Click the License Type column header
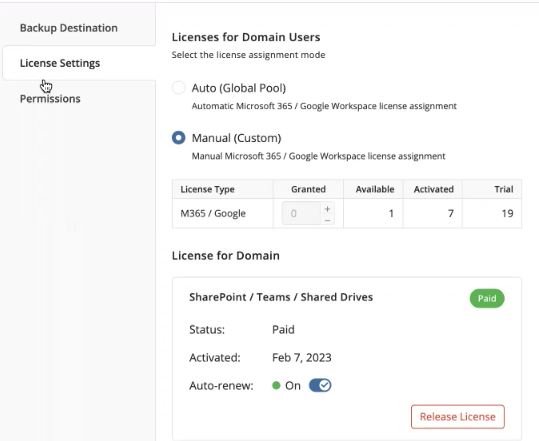 point(208,189)
